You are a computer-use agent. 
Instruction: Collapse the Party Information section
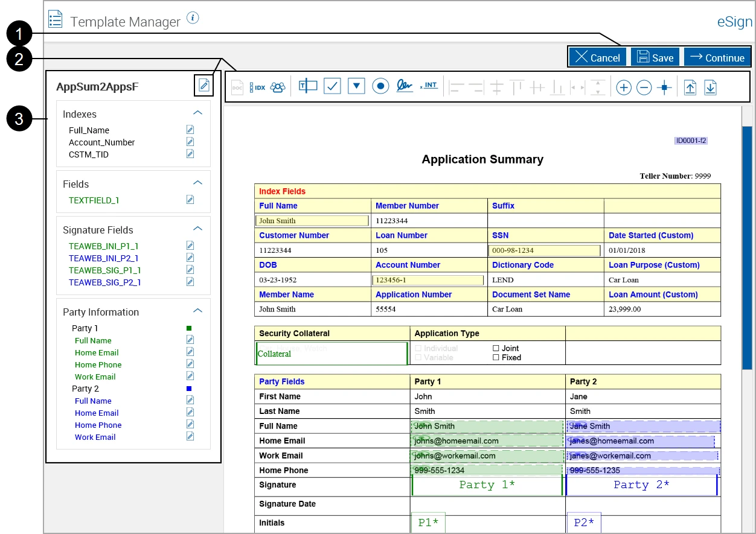[x=197, y=311]
